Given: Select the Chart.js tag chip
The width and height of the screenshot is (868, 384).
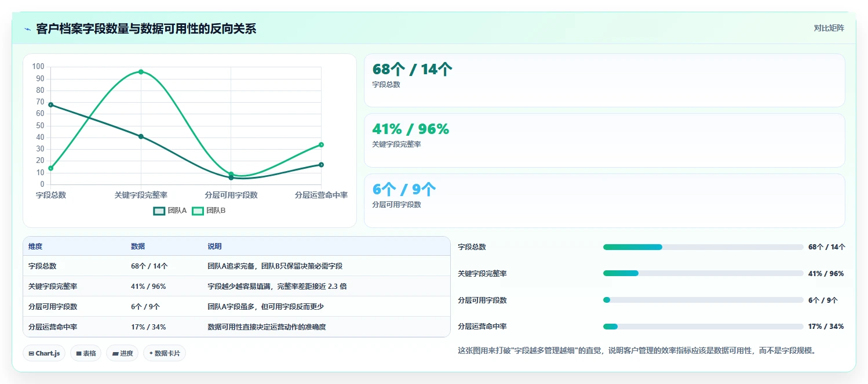Looking at the screenshot, I should [x=44, y=353].
